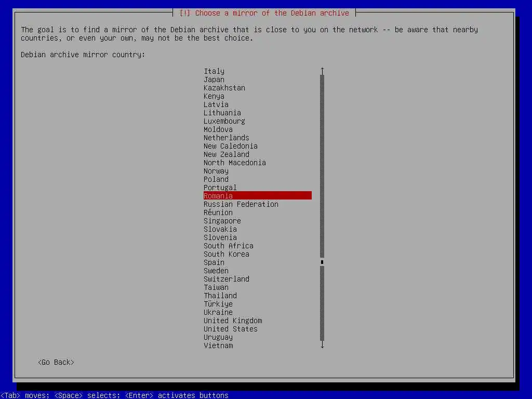Select Russian Federation entry
Viewport: 532px width, 399px height.
(x=241, y=204)
